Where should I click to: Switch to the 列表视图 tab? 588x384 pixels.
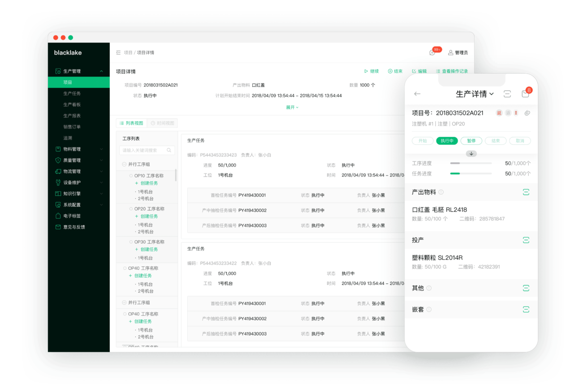click(x=131, y=123)
